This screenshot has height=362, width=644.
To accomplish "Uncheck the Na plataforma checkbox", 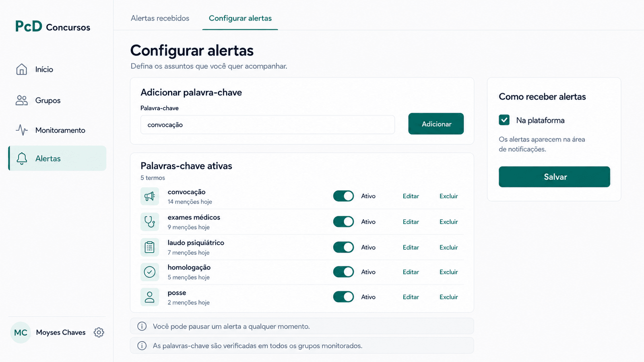I will coord(504,120).
